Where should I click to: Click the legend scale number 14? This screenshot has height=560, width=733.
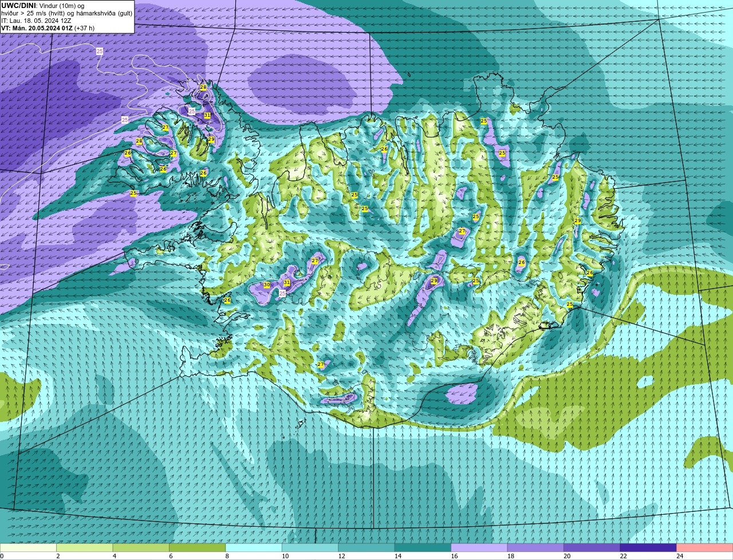pyautogui.click(x=397, y=556)
